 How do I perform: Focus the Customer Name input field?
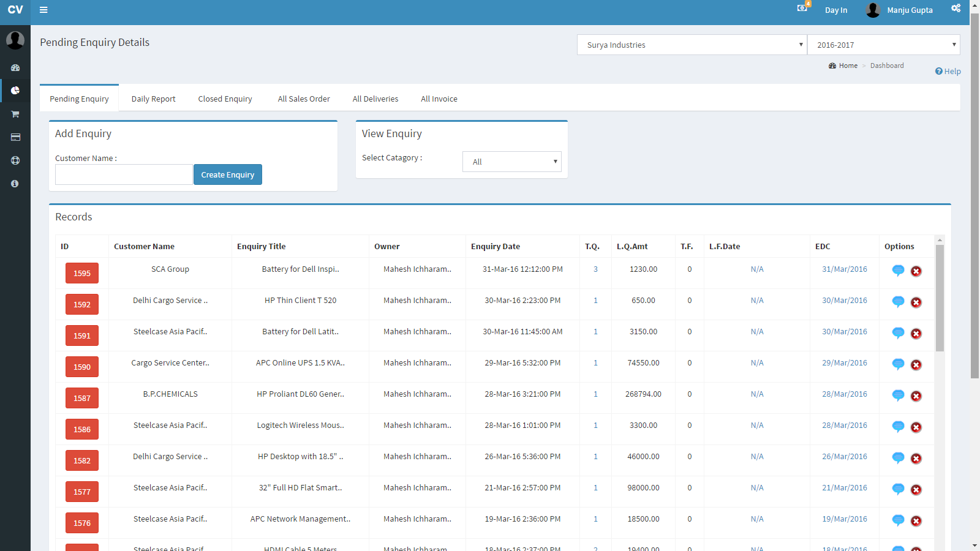[124, 174]
